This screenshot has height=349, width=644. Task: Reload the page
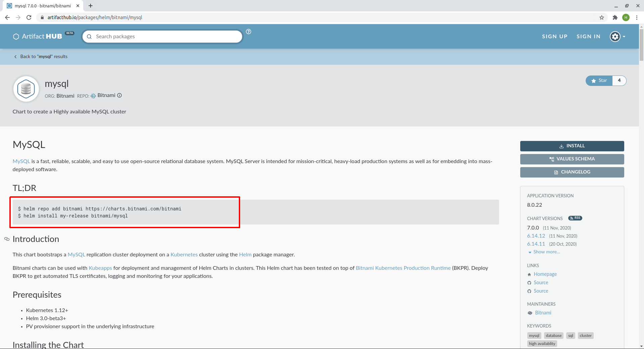(x=29, y=17)
